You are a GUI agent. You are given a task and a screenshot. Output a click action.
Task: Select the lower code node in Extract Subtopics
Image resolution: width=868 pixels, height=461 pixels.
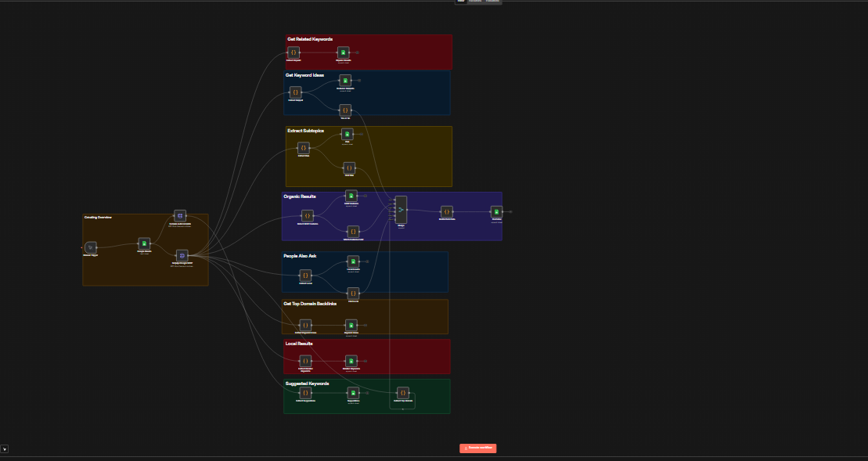click(349, 167)
